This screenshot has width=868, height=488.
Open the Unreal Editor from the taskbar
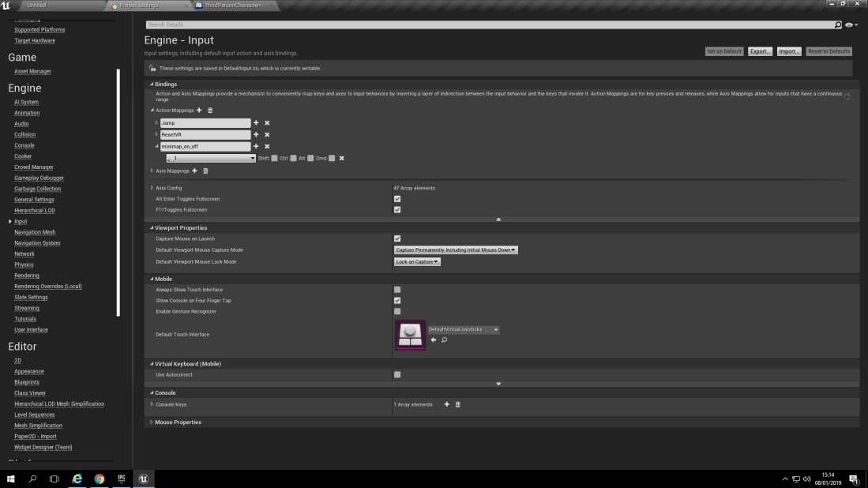pos(143,479)
